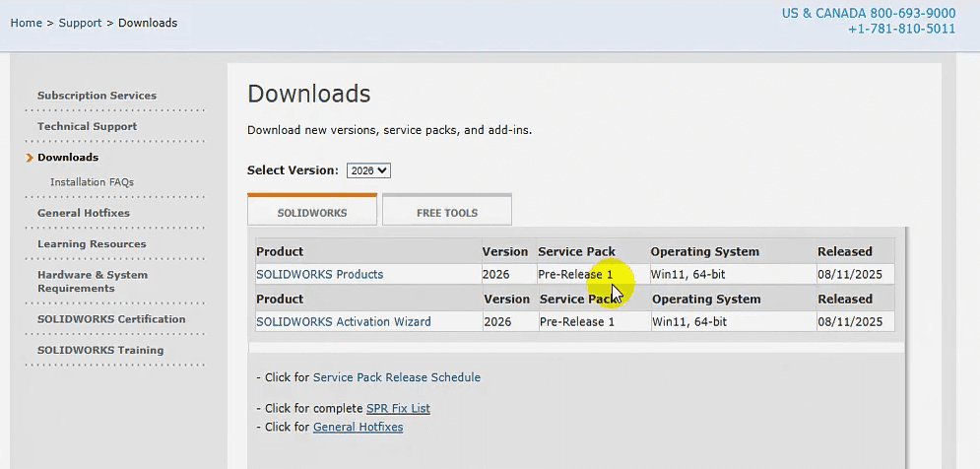980x469 pixels.
Task: Click the orange arrow beside Downloads
Action: pyautogui.click(x=30, y=158)
